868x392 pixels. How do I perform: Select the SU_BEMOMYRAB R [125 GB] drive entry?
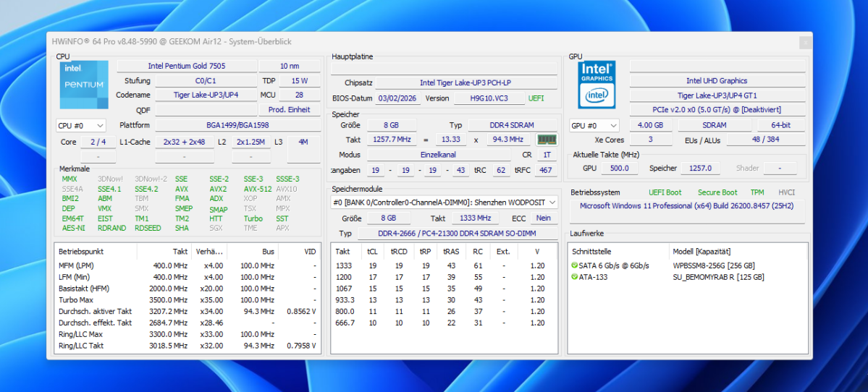click(718, 277)
